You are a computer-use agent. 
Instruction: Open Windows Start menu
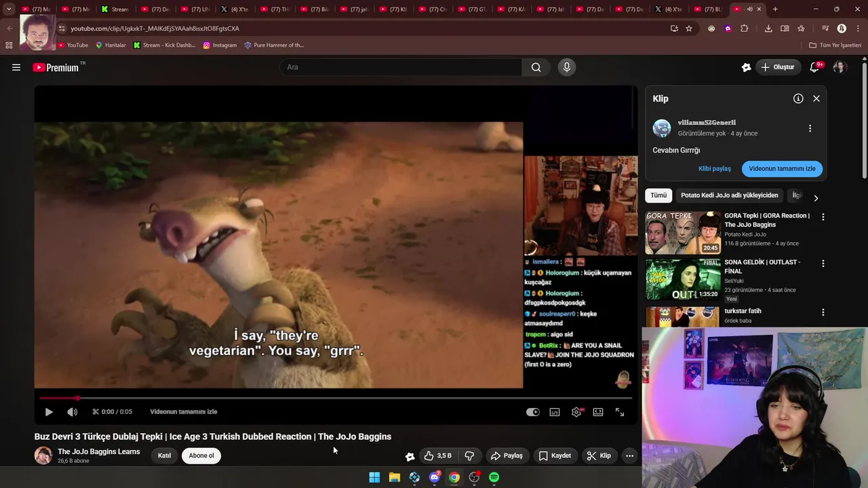point(374,477)
